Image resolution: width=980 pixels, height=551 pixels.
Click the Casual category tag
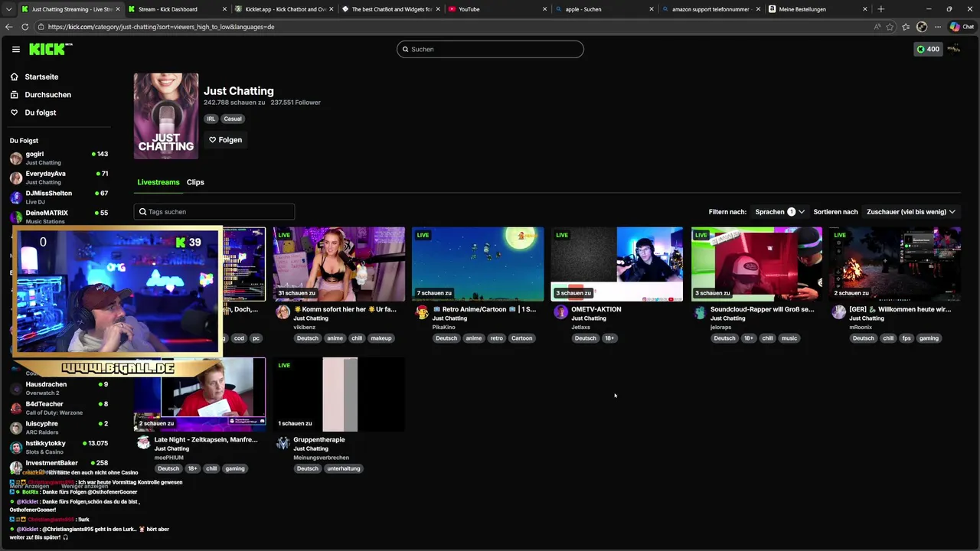(x=233, y=119)
